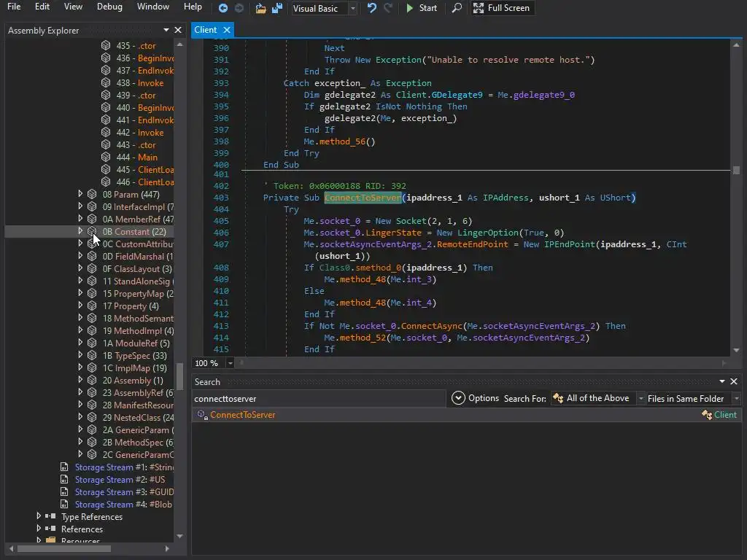Open search with the magnifier icon

(x=457, y=8)
